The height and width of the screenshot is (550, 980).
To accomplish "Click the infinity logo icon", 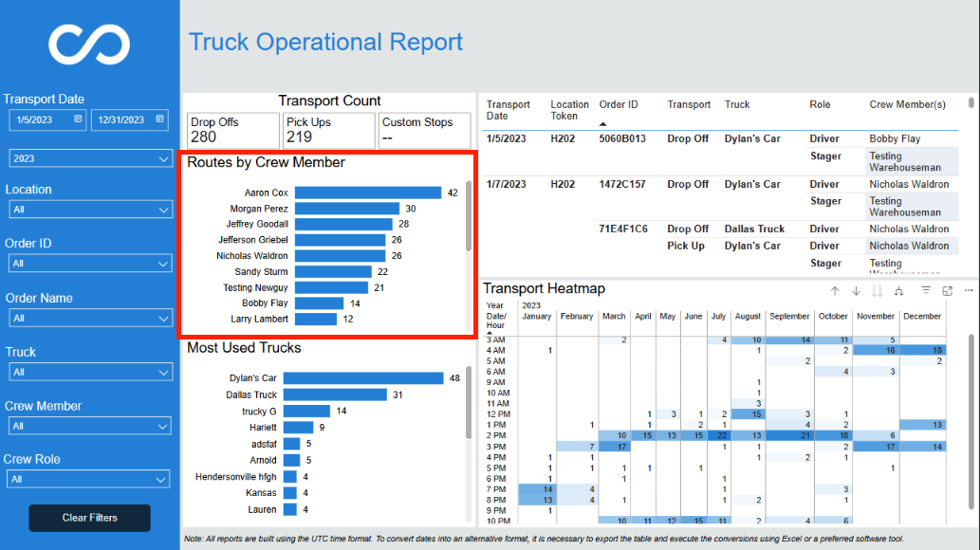I will 89,45.
